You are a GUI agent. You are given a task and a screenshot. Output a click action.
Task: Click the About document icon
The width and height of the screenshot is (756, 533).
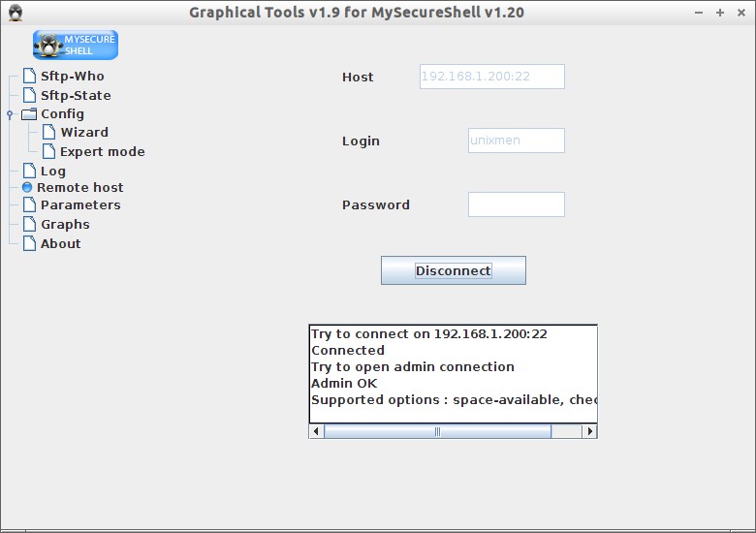point(30,243)
